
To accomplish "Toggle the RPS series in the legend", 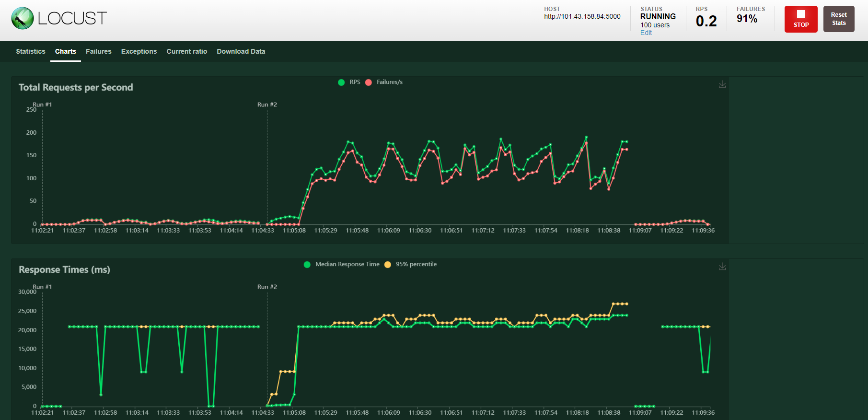I will [349, 82].
